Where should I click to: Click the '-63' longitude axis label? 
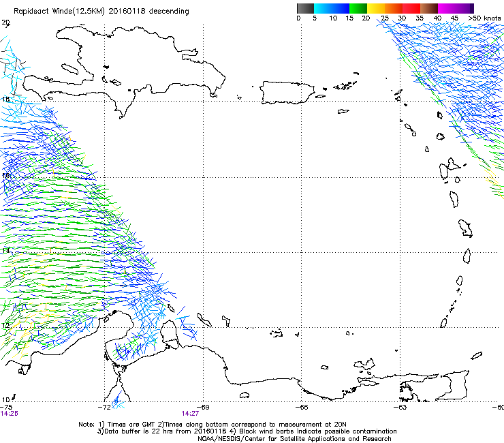pos(400,408)
